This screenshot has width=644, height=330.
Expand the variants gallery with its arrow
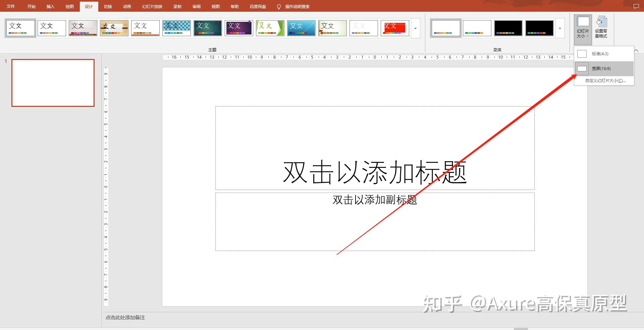(559, 28)
